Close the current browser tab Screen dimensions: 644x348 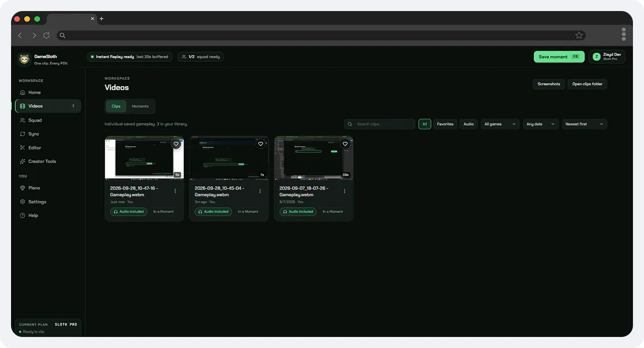[x=93, y=19]
